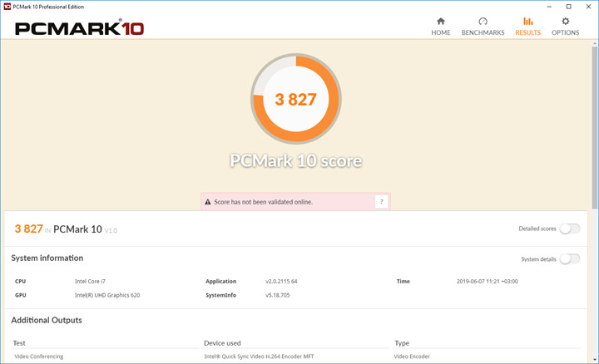
Task: Click the 'v5.18.705' SystemInfo version
Action: tap(277, 295)
